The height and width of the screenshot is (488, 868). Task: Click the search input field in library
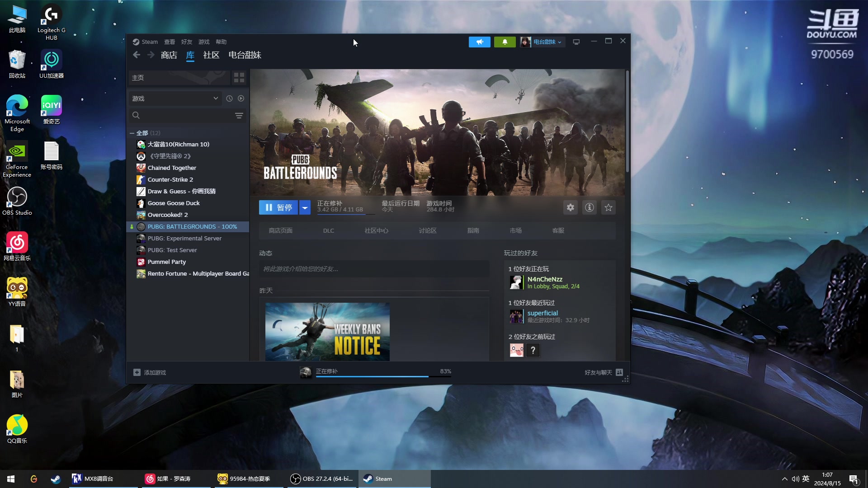[181, 115]
